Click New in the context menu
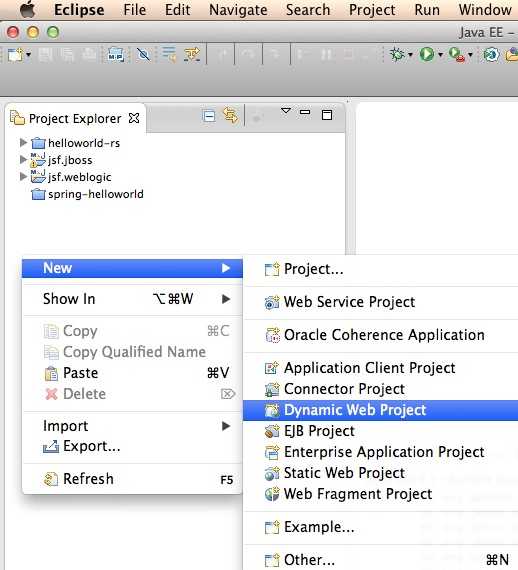The width and height of the screenshot is (518, 570). (132, 268)
